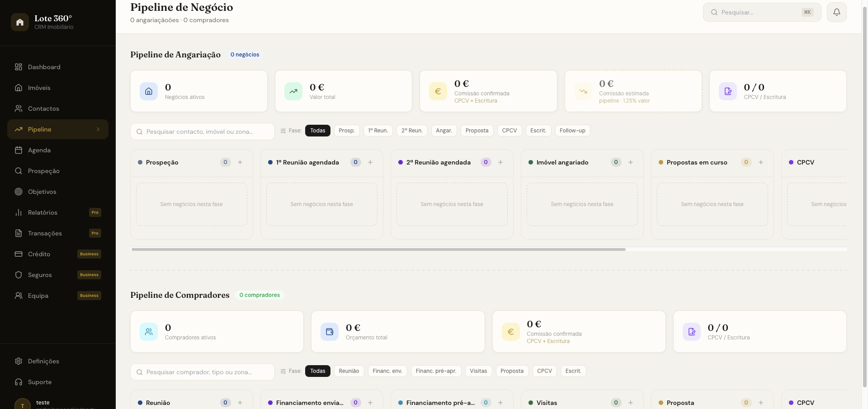
Task: Click the Prospeção column count badge
Action: (226, 162)
